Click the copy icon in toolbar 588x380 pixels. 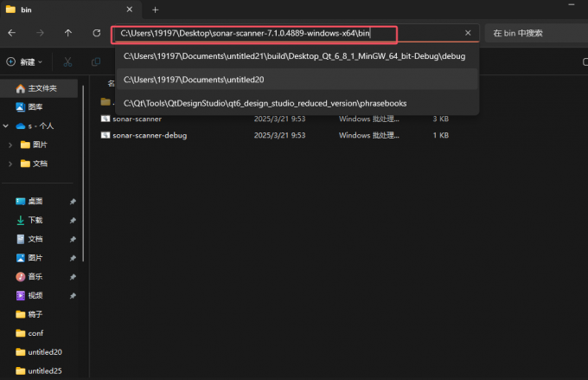(x=96, y=62)
